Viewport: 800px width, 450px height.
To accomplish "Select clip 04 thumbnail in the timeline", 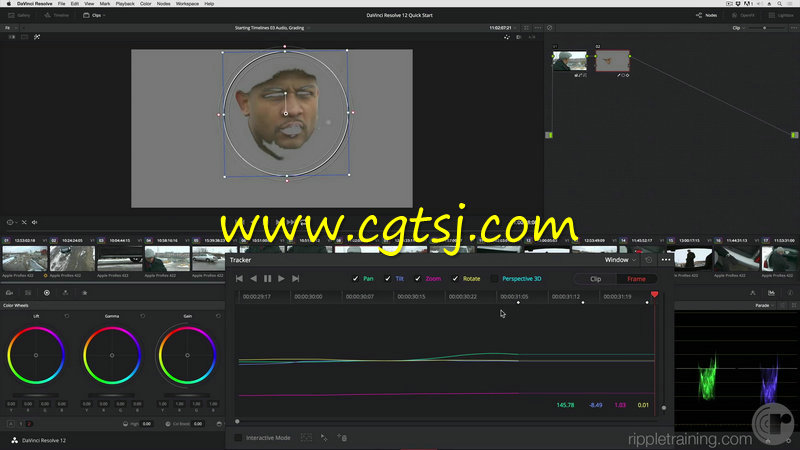I will 167,258.
